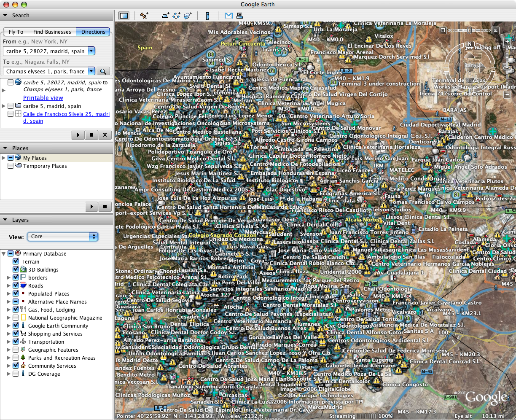The width and height of the screenshot is (516, 420).
Task: Collapse the Layers panel header triangle
Action: click(x=5, y=220)
